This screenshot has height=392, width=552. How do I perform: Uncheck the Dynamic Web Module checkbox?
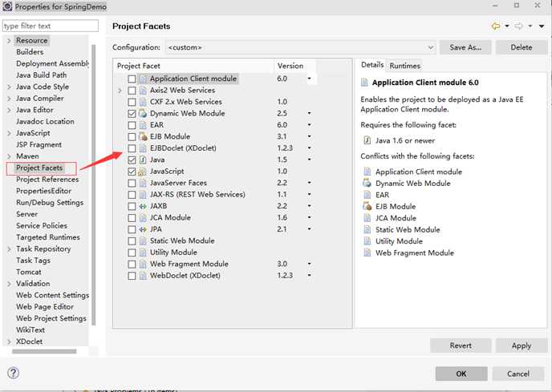(x=132, y=113)
